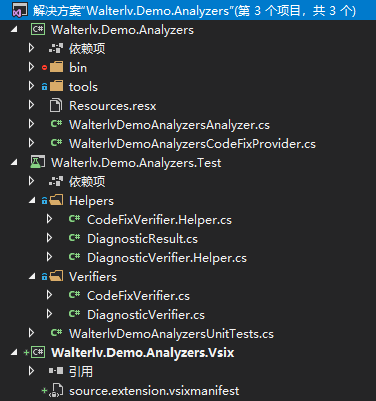Collapse the Walterlv.Demo.Analyzers.Vsix project node

coord(14,353)
